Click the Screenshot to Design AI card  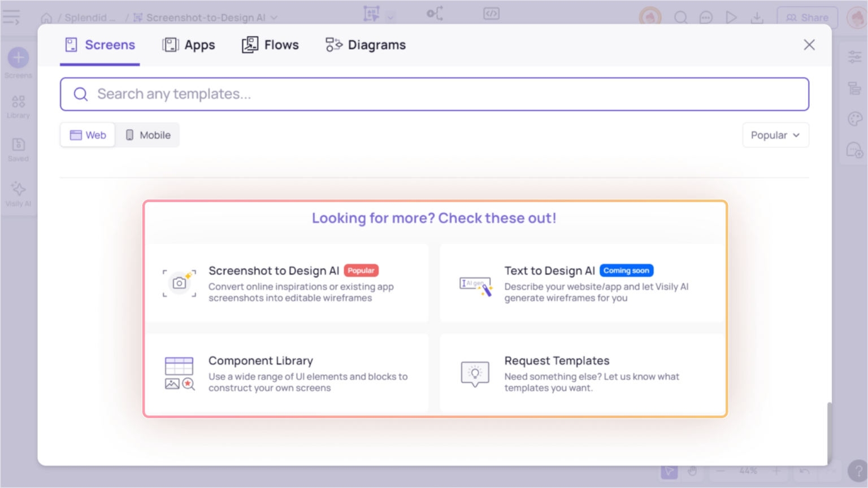point(288,283)
